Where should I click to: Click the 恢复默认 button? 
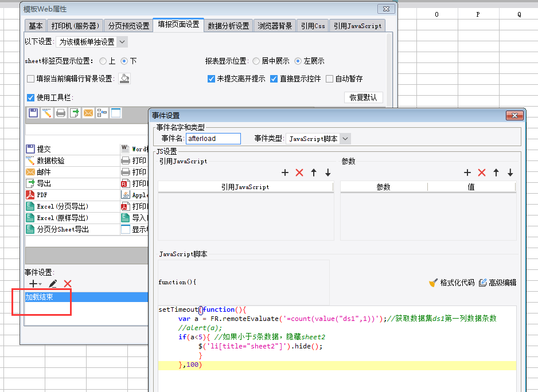[x=363, y=97]
